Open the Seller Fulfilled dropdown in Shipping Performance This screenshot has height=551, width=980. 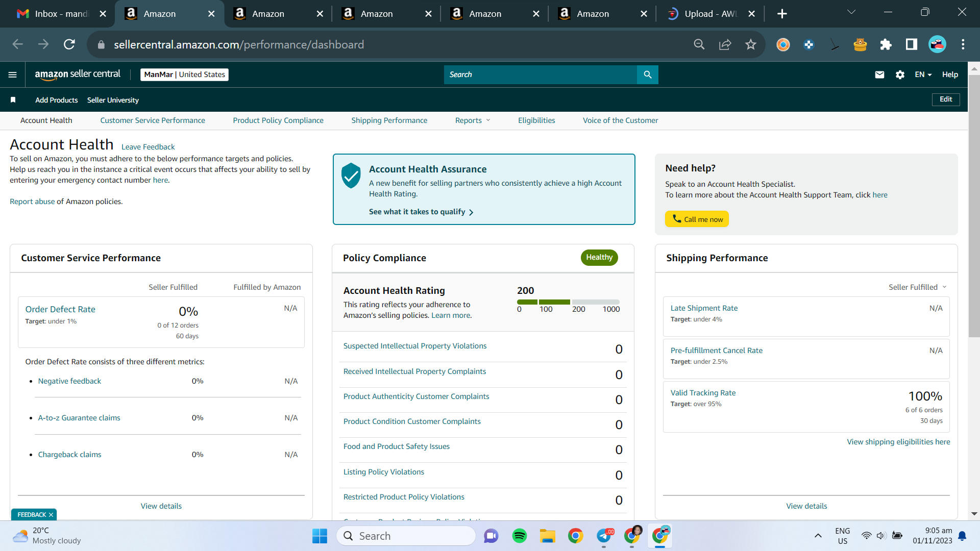click(x=917, y=287)
